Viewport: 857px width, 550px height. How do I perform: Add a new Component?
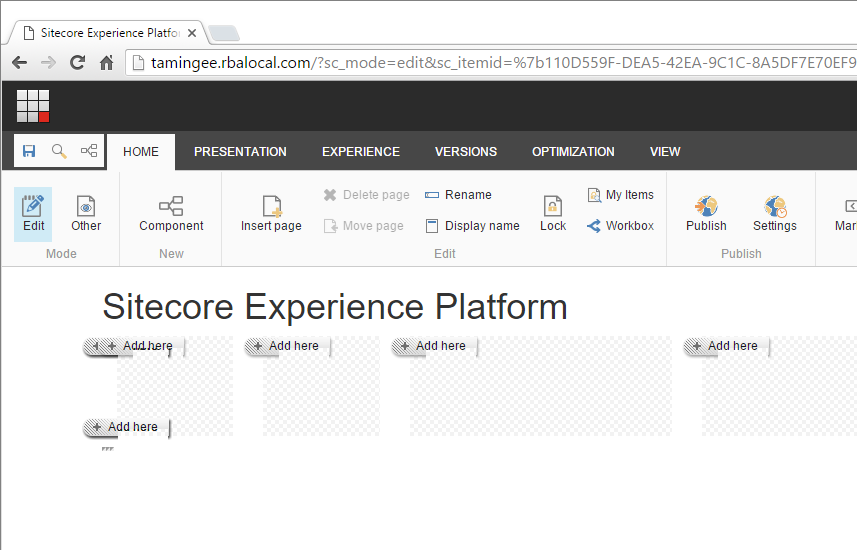coord(171,213)
